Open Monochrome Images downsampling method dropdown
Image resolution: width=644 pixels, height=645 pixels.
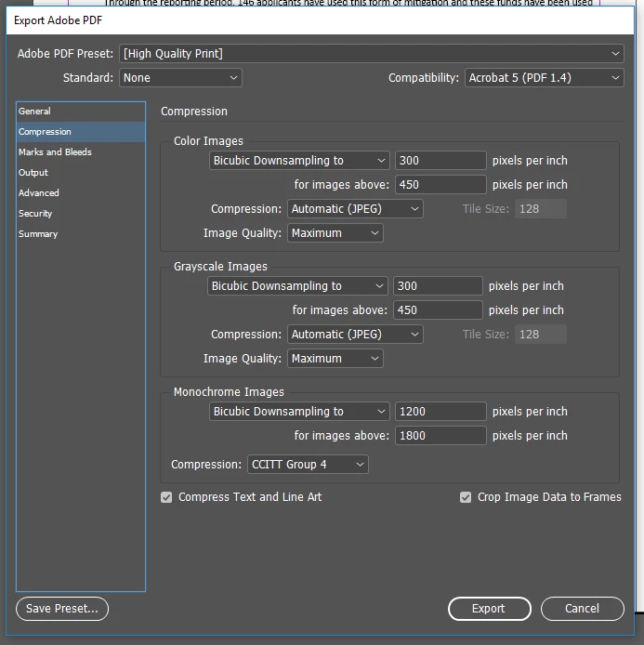tap(299, 412)
